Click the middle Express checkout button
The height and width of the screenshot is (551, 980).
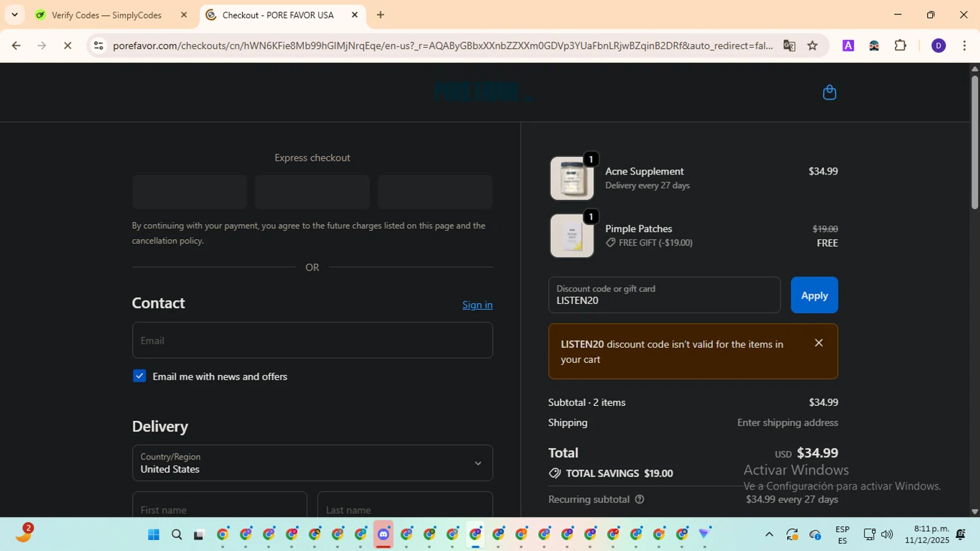(x=312, y=192)
